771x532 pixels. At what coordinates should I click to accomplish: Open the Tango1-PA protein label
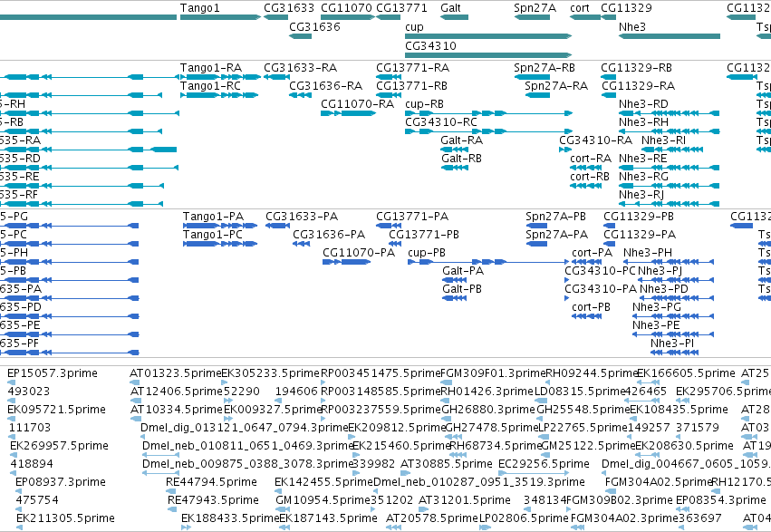click(x=213, y=217)
